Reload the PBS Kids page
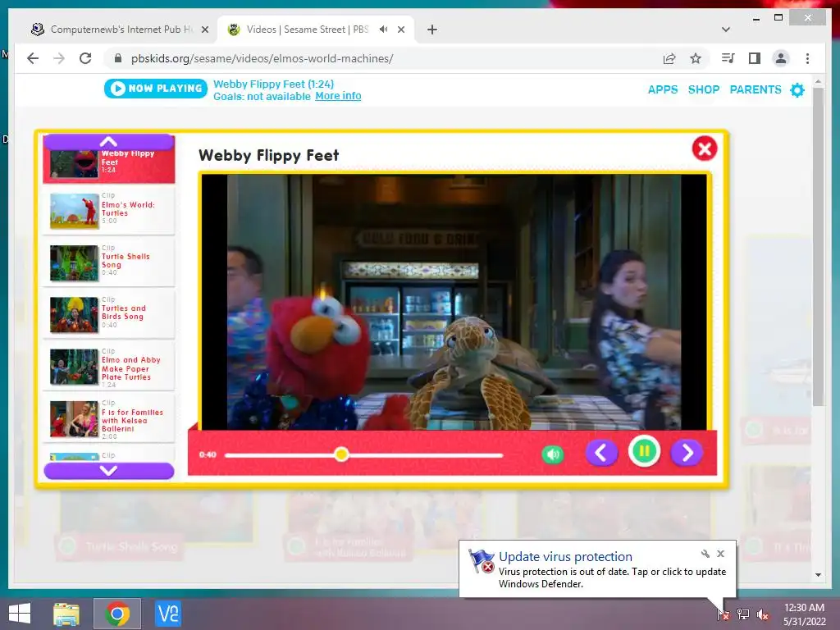Image resolution: width=840 pixels, height=630 pixels. pyautogui.click(x=85, y=58)
